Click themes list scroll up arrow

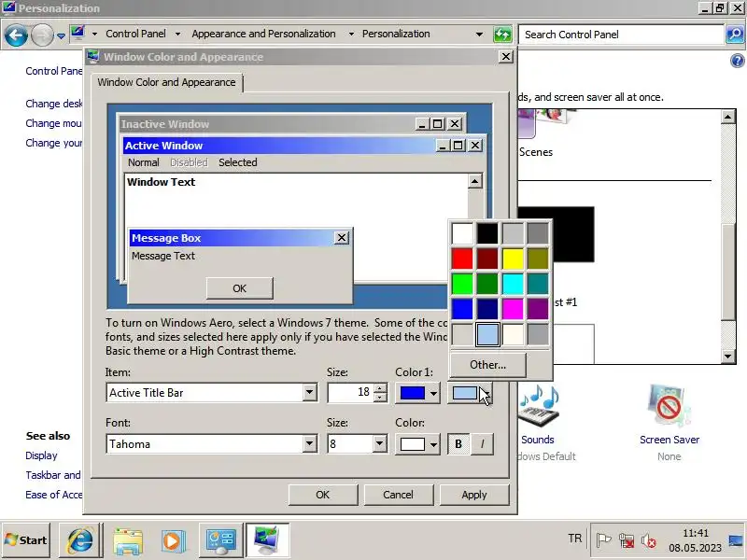click(x=728, y=117)
